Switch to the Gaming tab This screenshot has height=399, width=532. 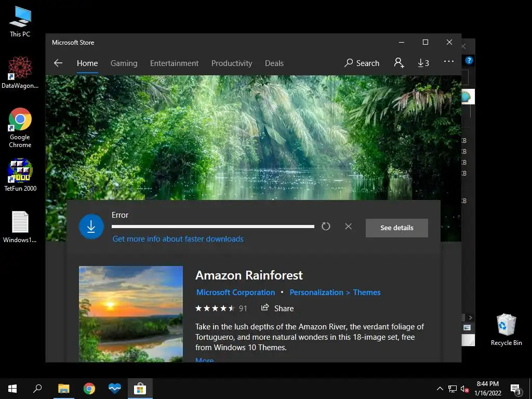point(124,63)
